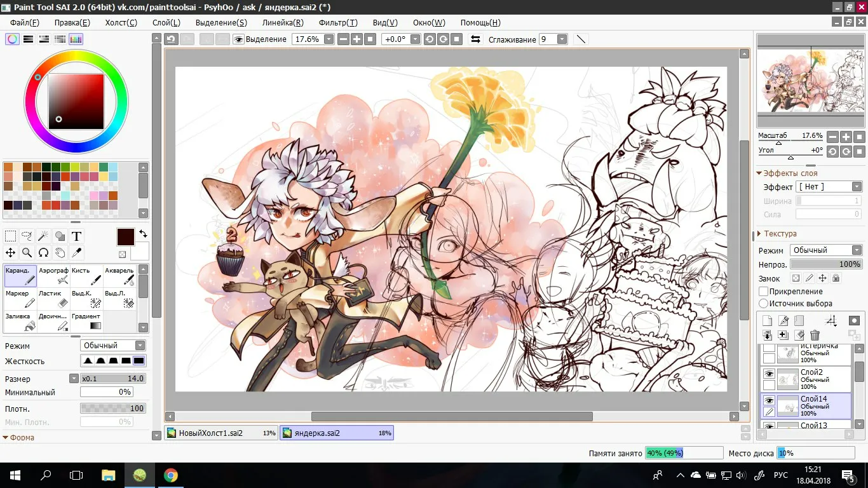Select the Источник выбора radio option

click(764, 304)
